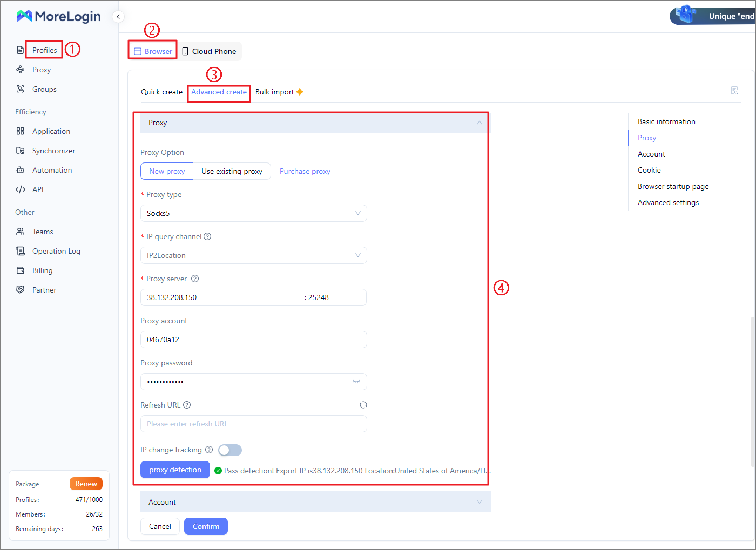Viewport: 756px width, 550px height.
Task: Click the Renew package button
Action: click(86, 484)
